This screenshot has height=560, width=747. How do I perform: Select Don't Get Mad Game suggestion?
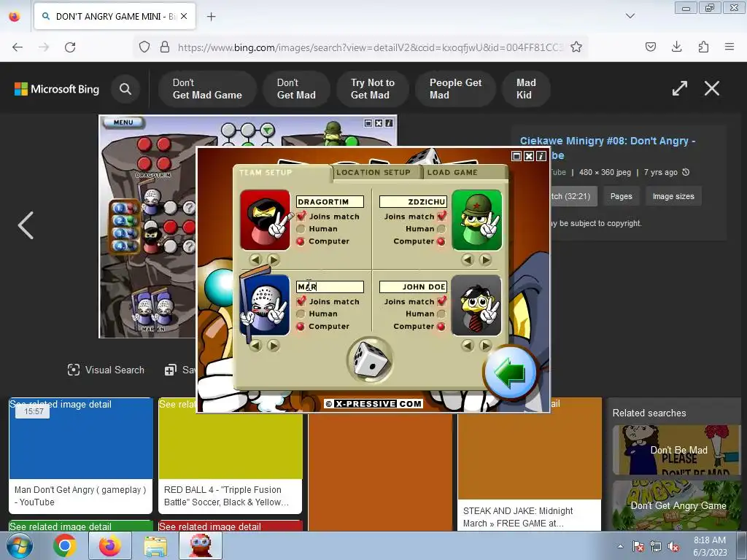(x=207, y=89)
